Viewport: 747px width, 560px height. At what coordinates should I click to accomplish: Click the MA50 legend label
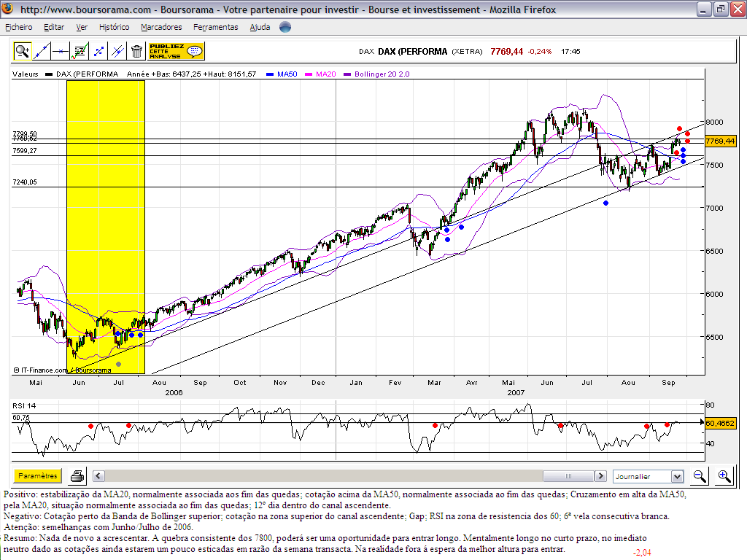pos(287,74)
